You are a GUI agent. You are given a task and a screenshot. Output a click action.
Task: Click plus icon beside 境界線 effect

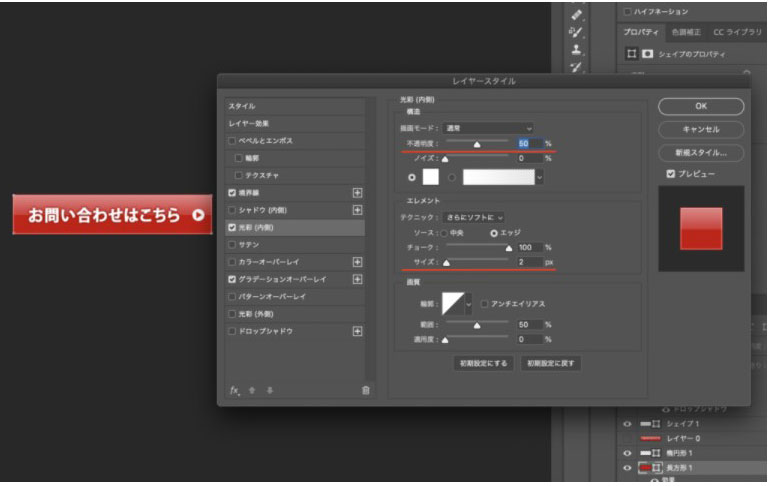[357, 192]
